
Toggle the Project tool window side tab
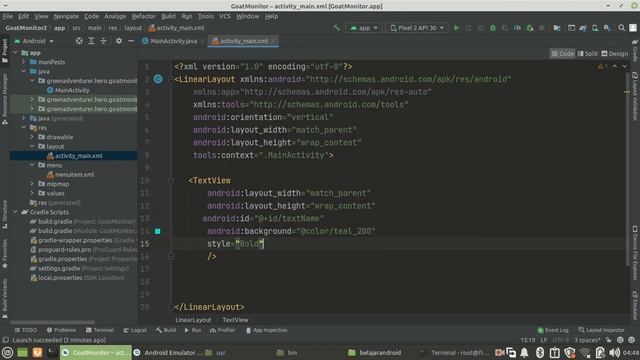pos(4,51)
